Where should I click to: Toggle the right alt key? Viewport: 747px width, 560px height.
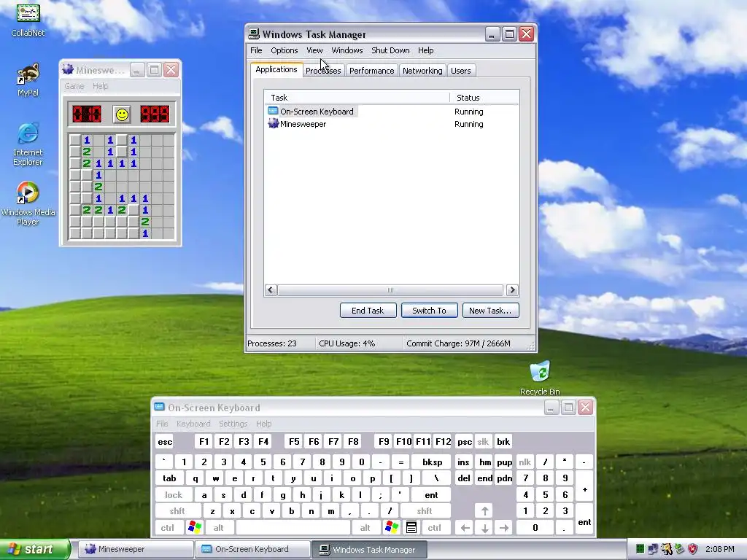click(x=365, y=528)
